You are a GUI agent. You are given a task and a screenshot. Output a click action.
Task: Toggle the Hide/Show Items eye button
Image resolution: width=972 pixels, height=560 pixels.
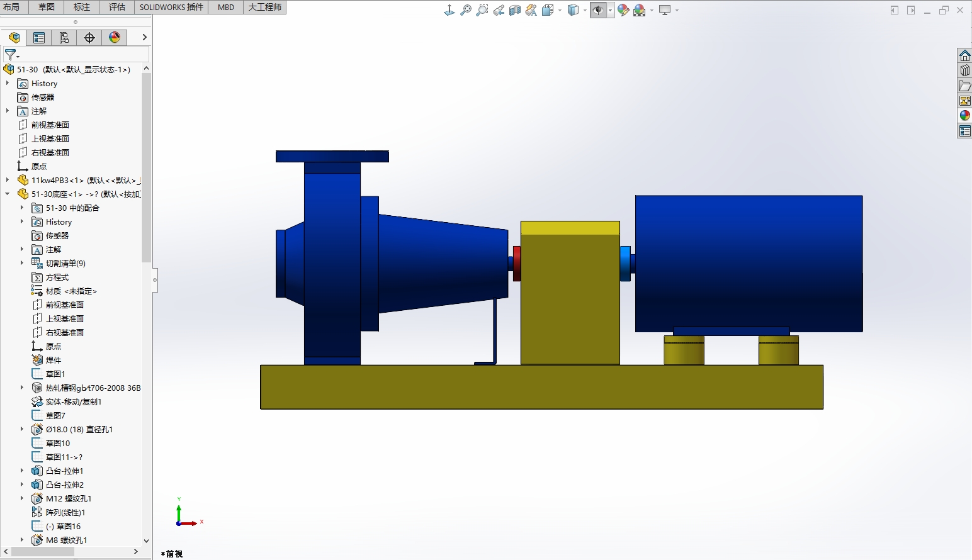pos(598,10)
